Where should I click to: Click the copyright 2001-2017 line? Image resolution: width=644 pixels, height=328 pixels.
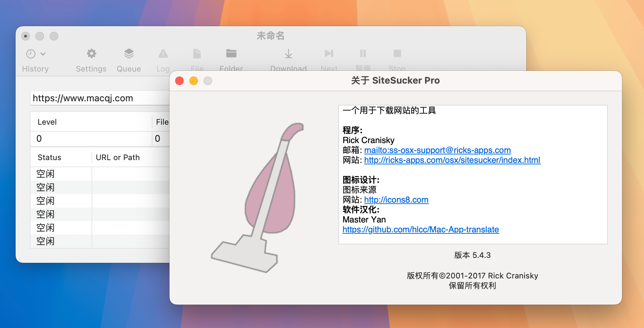tap(472, 276)
